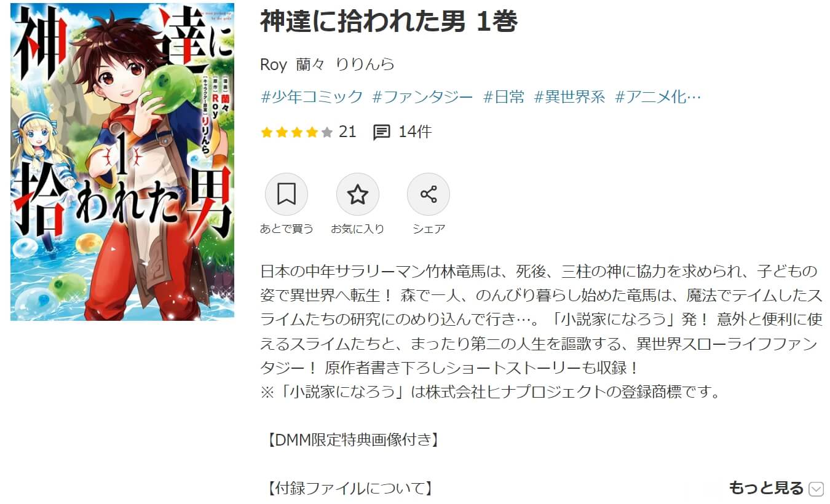Open the review comments icon
Screen dimensions: 830x504
pyautogui.click(x=382, y=132)
